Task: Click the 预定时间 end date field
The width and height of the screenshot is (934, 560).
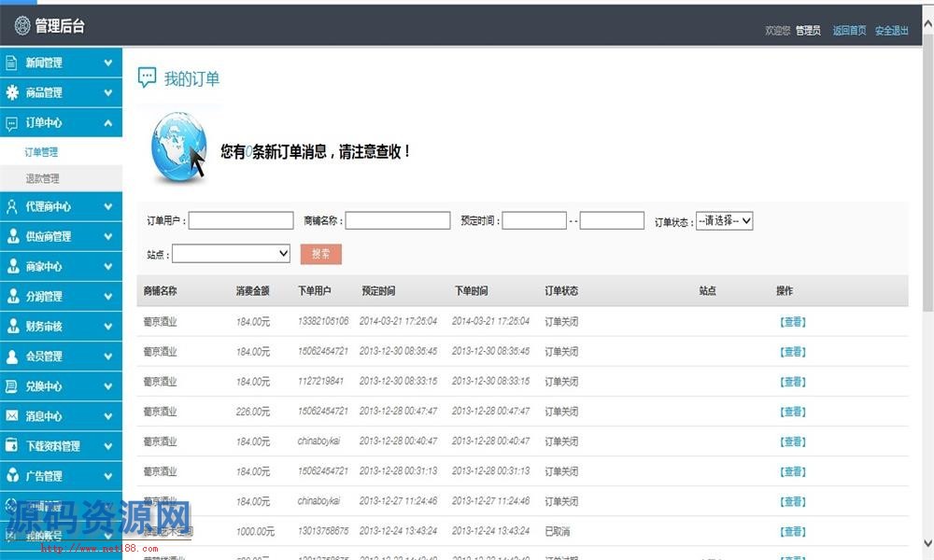Action: (x=612, y=220)
